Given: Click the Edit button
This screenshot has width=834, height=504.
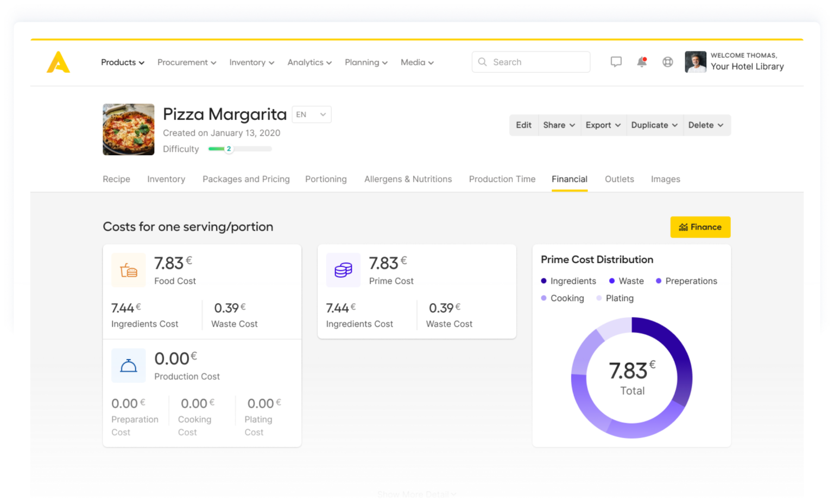Looking at the screenshot, I should [523, 125].
